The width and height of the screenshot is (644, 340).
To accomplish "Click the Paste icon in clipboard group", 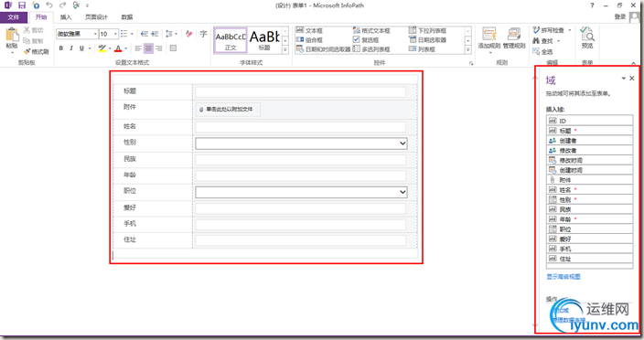I will 12,36.
